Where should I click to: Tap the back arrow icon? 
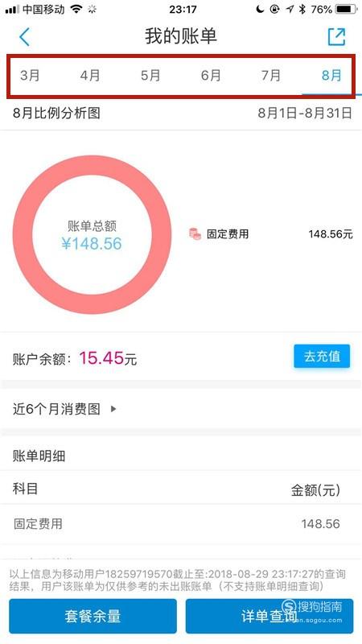pyautogui.click(x=25, y=37)
